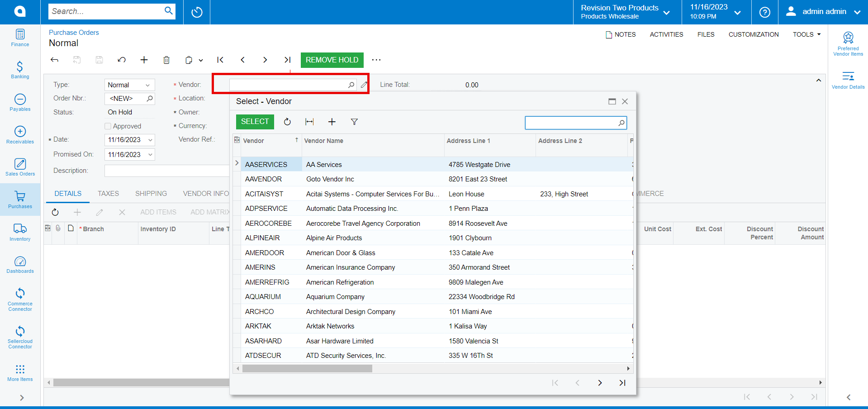Screen dimensions: 868x409
Task: Switch to the SHIPPING tab
Action: (x=151, y=194)
